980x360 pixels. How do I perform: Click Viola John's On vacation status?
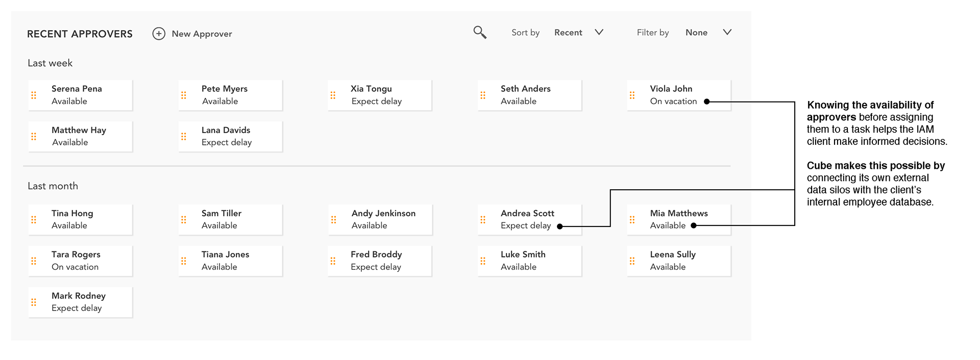[673, 101]
